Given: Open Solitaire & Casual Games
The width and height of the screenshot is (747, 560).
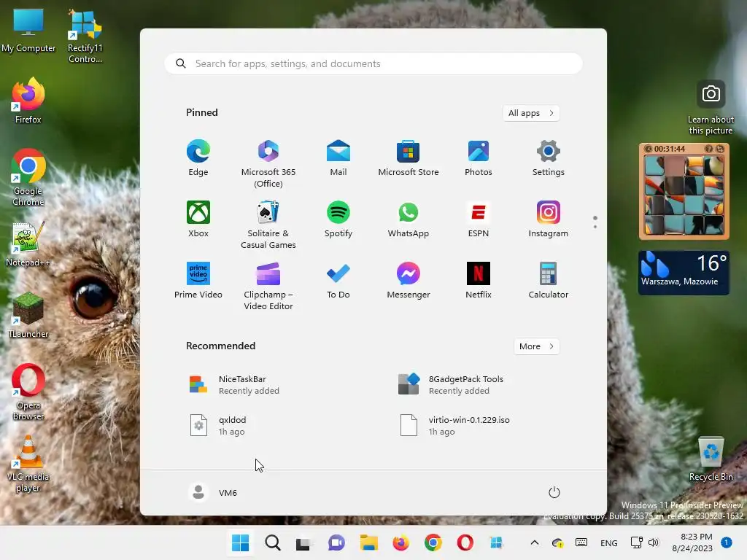Looking at the screenshot, I should pyautogui.click(x=268, y=225).
